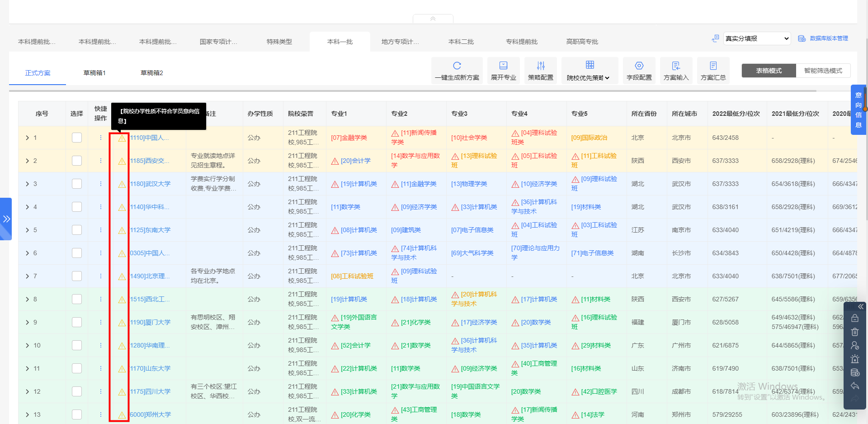Screen dimensions: 868x424
Task: Open 策略配置 settings sliders icon
Action: [x=540, y=65]
